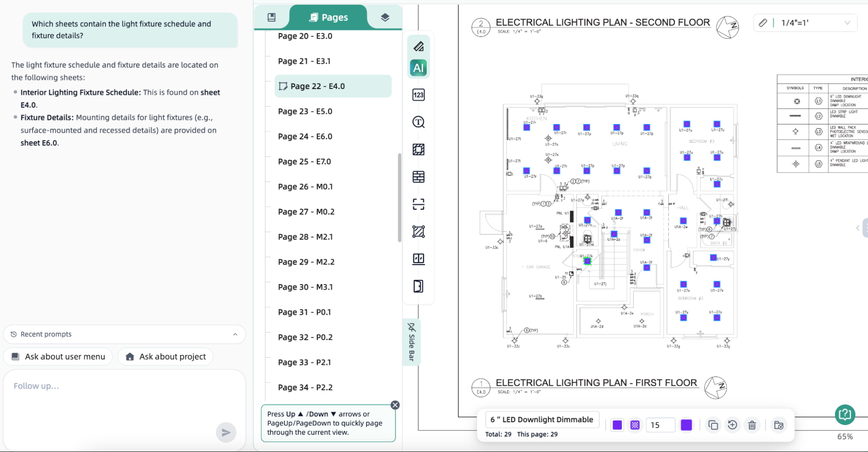Open Page 32 - P0.2
This screenshot has width=868, height=452.
(305, 337)
